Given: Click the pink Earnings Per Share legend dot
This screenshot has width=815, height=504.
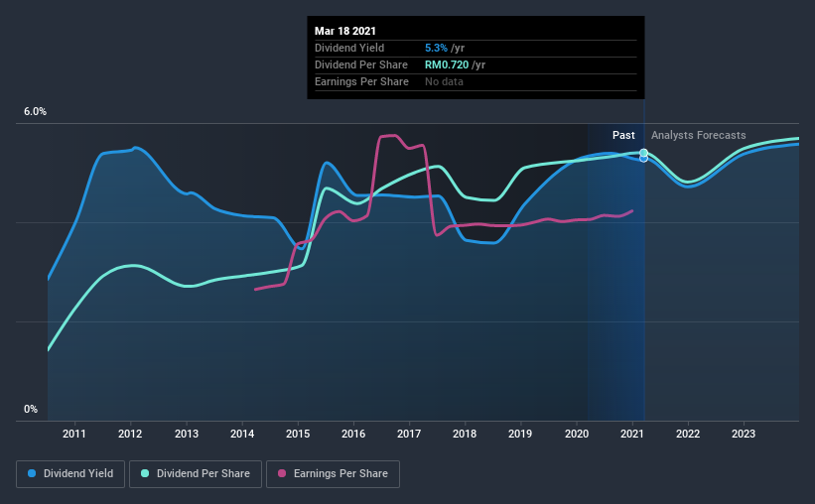Looking at the screenshot, I should pyautogui.click(x=282, y=473).
